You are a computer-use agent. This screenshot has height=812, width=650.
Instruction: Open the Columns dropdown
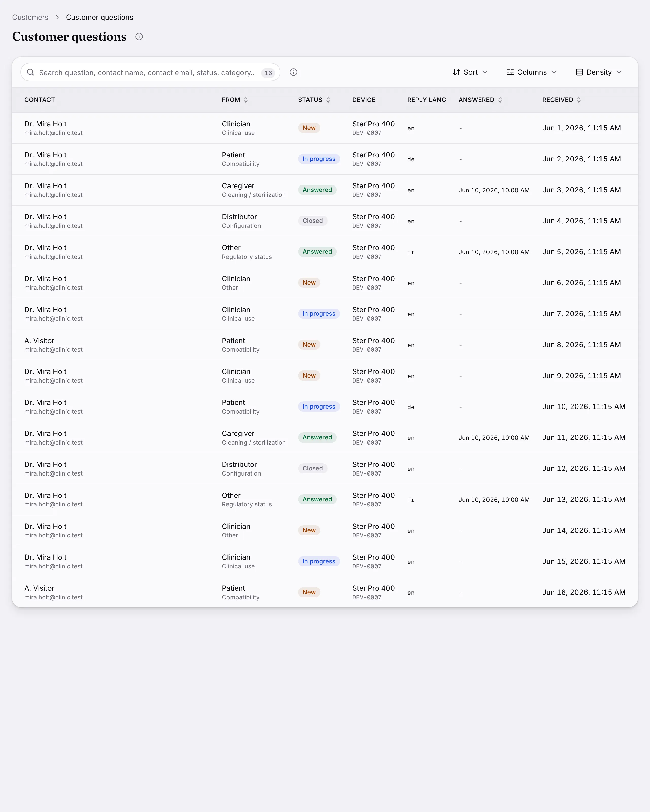click(x=531, y=72)
